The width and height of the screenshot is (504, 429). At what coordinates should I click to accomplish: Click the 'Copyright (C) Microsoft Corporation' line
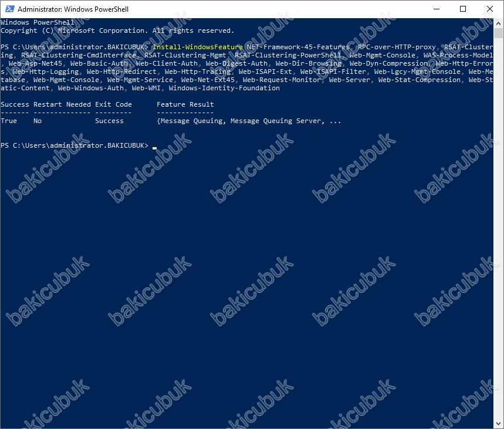(x=117, y=30)
